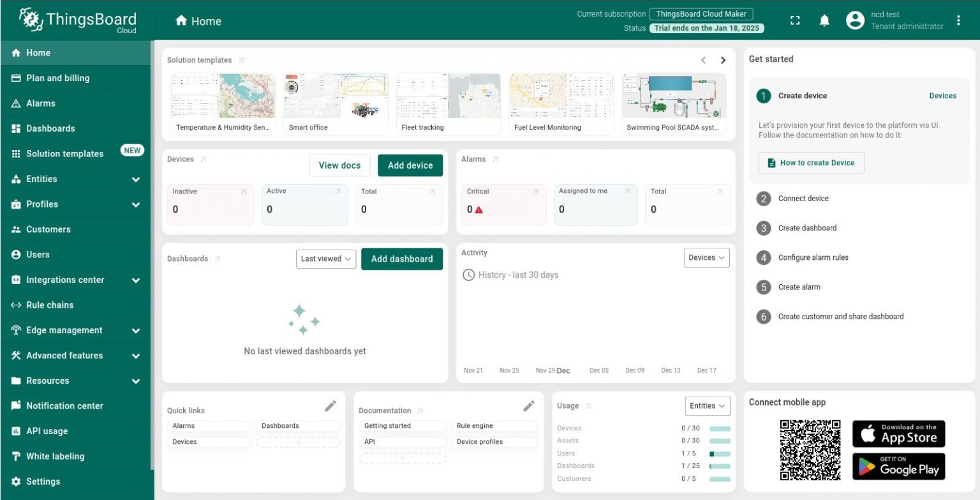Open the Fleet tracking template thumbnail
Image resolution: width=980 pixels, height=500 pixels.
click(x=448, y=96)
